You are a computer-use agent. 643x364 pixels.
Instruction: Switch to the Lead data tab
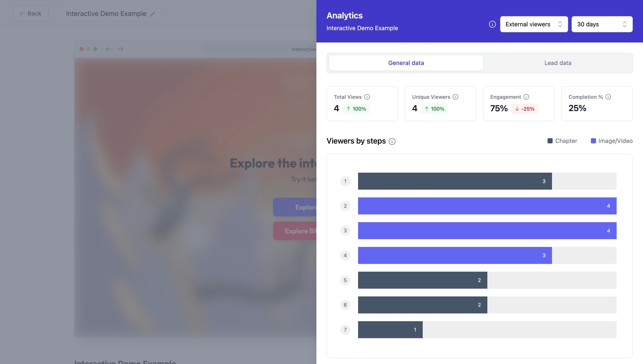[558, 63]
